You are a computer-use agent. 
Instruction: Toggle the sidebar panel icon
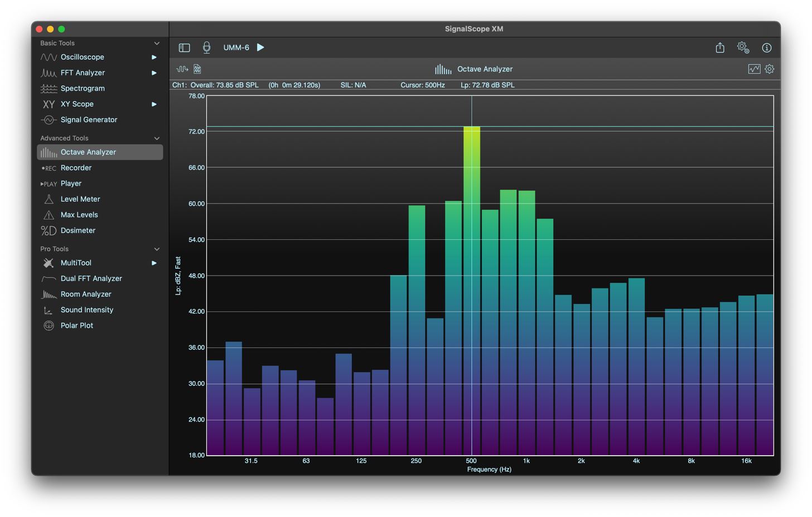[x=184, y=48]
